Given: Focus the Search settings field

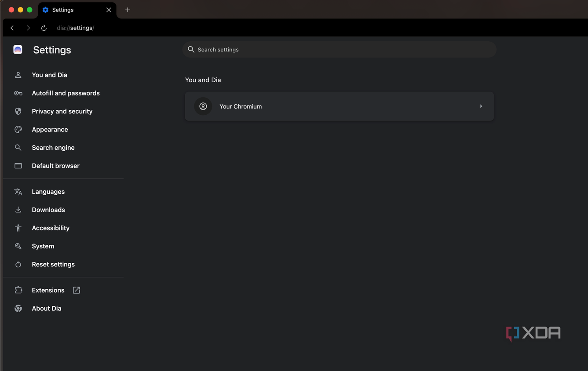Looking at the screenshot, I should point(339,50).
